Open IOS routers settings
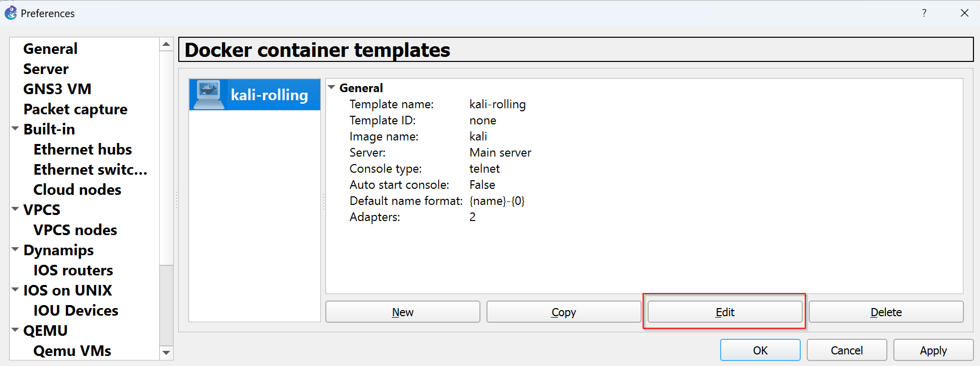This screenshot has height=366, width=980. (73, 270)
